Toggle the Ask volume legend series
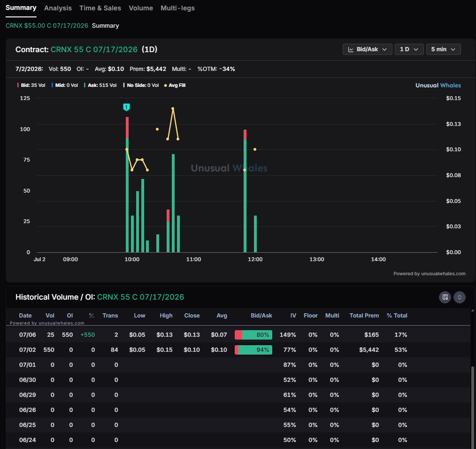Image resolution: width=476 pixels, height=449 pixels. 100,85
